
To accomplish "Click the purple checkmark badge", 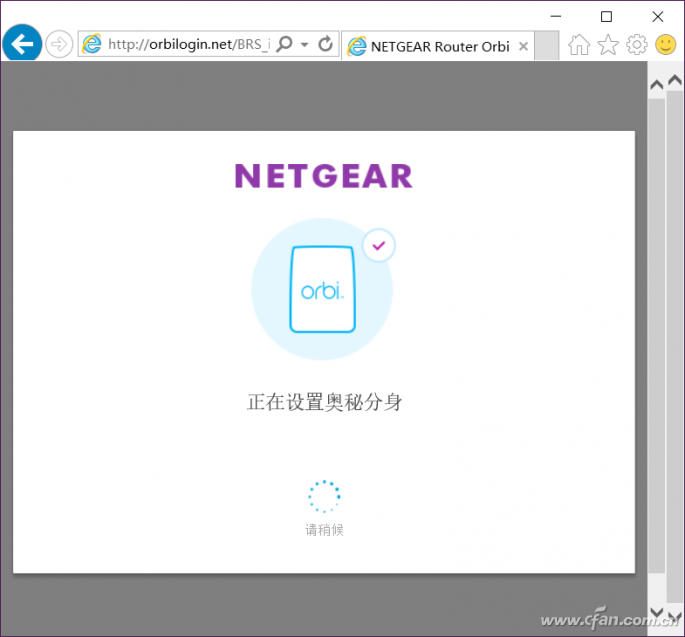I will click(379, 246).
